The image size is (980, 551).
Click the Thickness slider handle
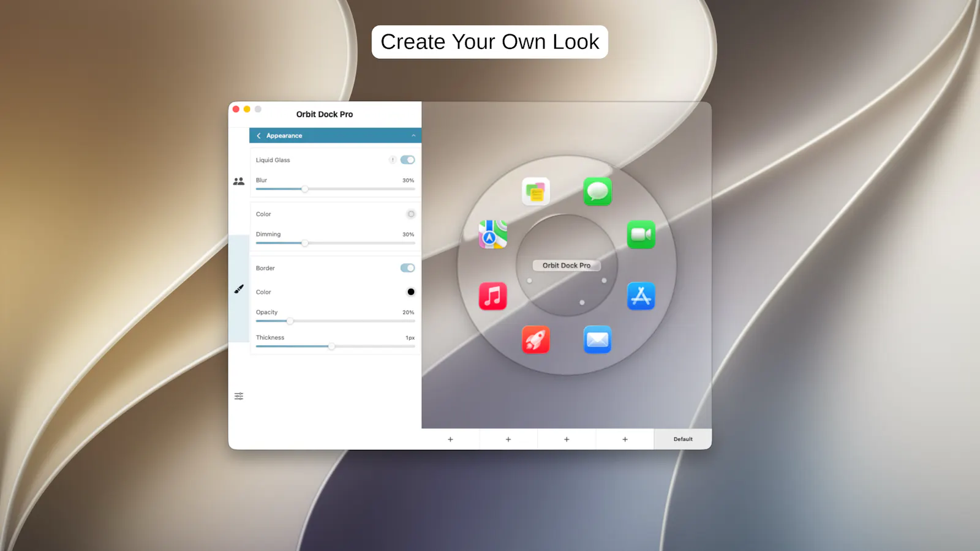331,347
